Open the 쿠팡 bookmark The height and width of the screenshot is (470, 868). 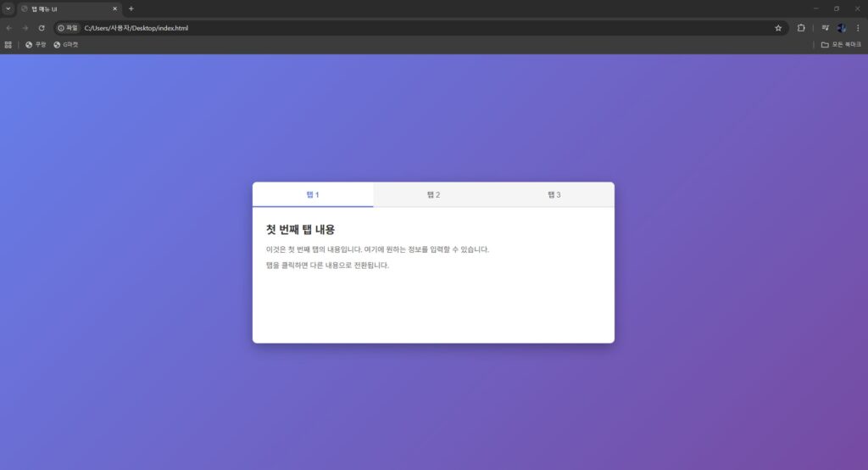pos(36,45)
